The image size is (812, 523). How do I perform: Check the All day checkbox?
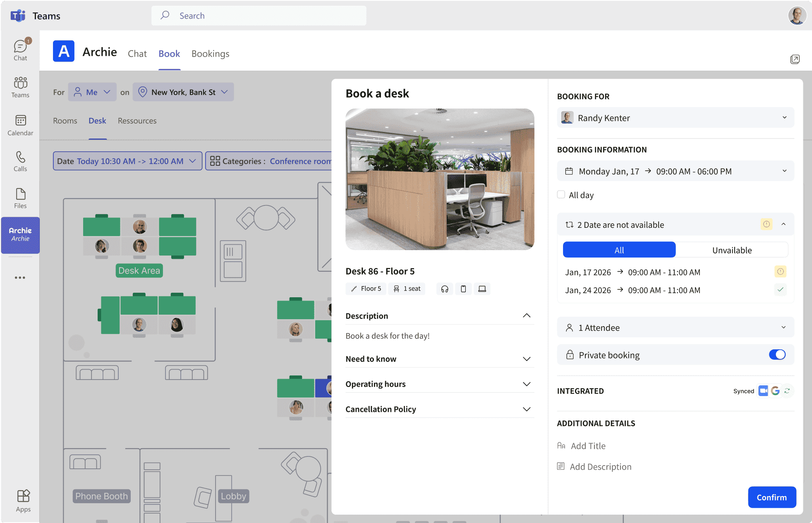coord(561,194)
